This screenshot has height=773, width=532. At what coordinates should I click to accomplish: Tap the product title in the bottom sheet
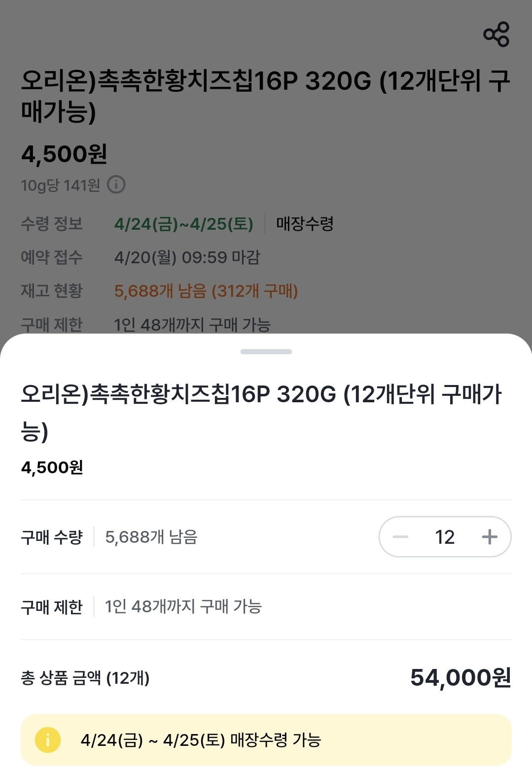(261, 411)
